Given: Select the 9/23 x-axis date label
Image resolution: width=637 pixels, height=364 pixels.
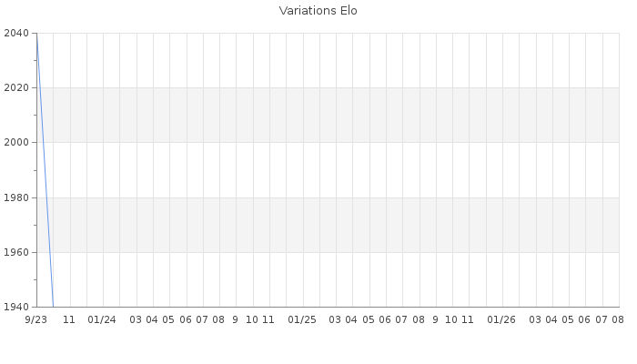Looking at the screenshot, I should pos(36,319).
